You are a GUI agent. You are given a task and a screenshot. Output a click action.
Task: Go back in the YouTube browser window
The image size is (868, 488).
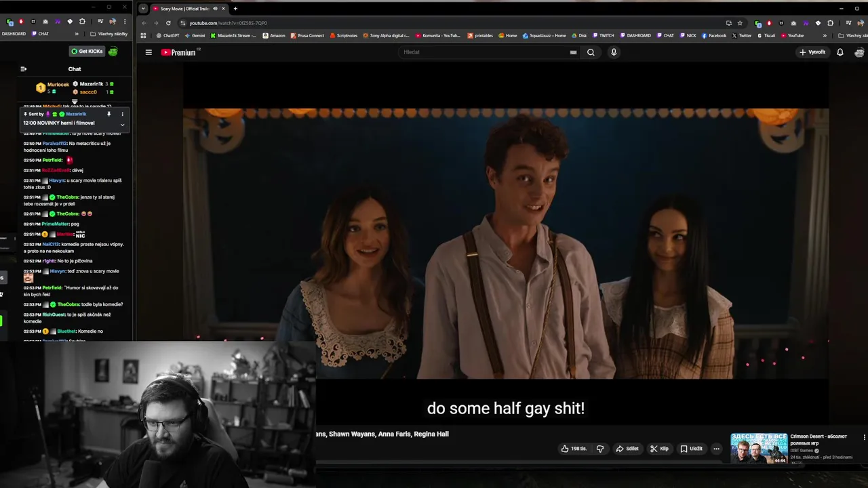point(144,22)
